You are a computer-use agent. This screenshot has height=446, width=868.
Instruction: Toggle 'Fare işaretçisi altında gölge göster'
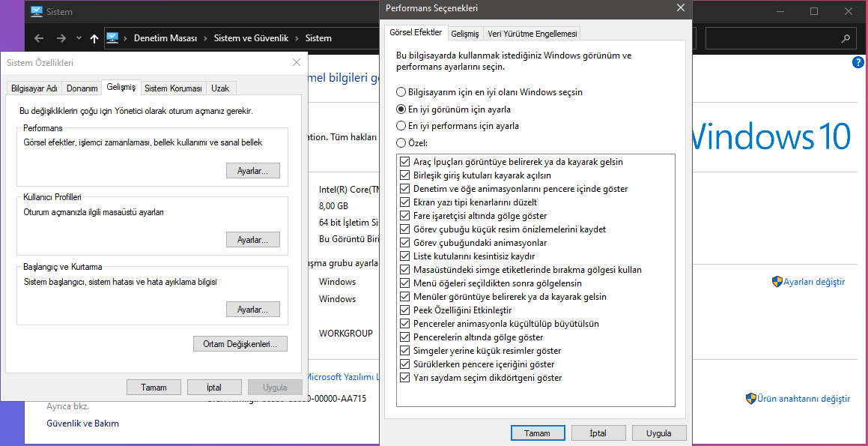[403, 216]
